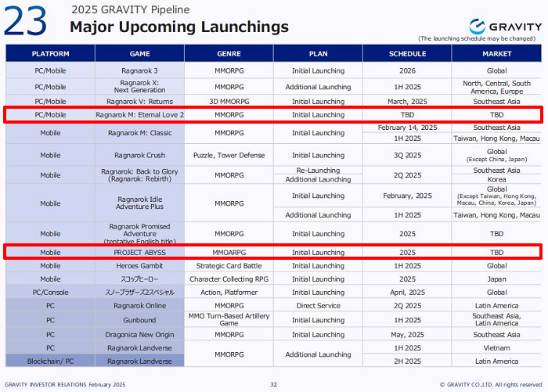Click 'Ragnarok X: Next Generation' cell
The image size is (548, 392).
[140, 87]
